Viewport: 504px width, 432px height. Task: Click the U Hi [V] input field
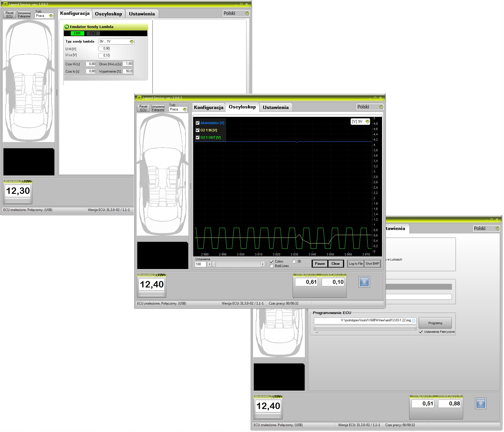(104, 49)
